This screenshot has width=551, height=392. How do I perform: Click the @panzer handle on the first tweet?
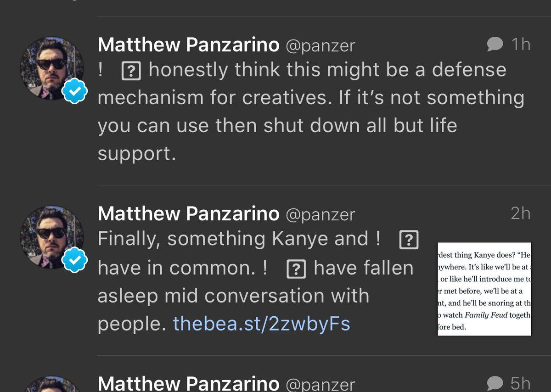tap(320, 45)
